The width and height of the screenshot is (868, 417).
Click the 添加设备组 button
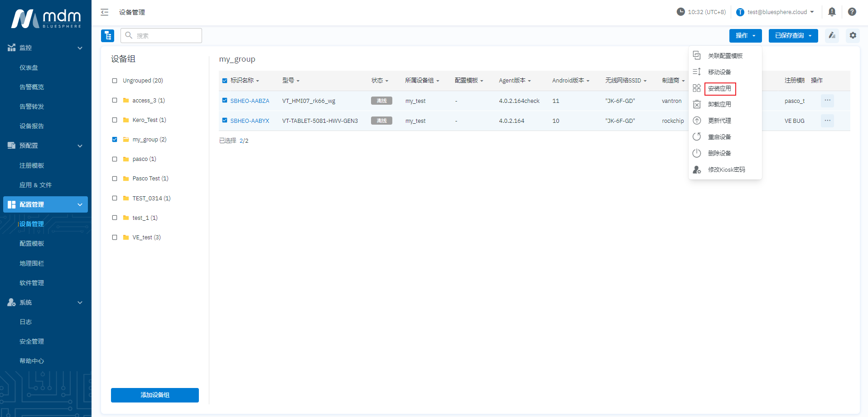[155, 395]
